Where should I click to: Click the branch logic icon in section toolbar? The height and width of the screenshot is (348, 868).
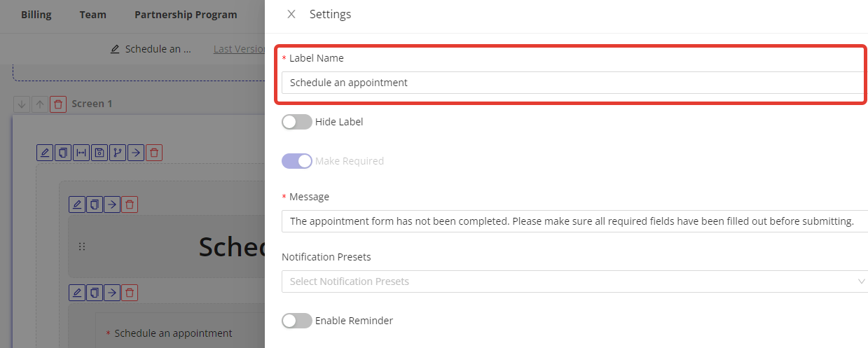point(118,153)
